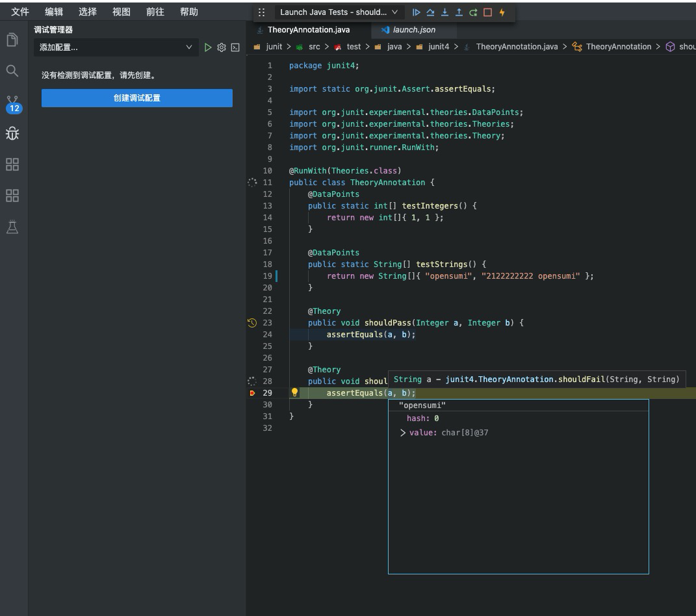Screen dimensions: 696x616
Task: Open Source Control with 12 badge
Action: point(13,105)
